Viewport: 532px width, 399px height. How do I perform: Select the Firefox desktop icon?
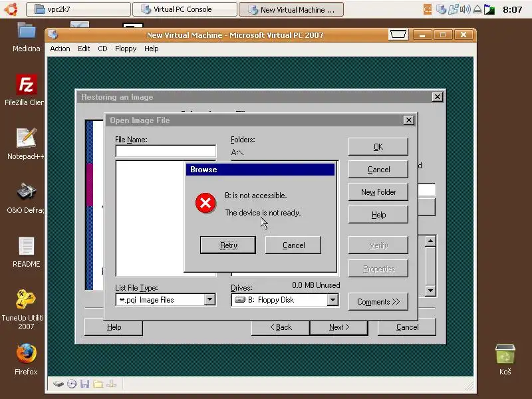26,359
